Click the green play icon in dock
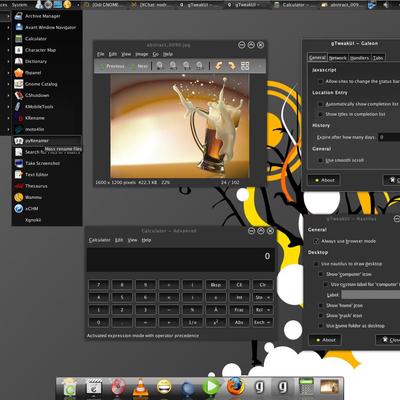 pos(212,387)
